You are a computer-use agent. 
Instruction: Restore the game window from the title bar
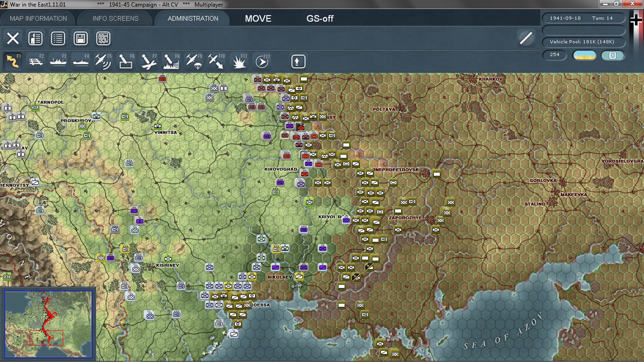pos(616,4)
